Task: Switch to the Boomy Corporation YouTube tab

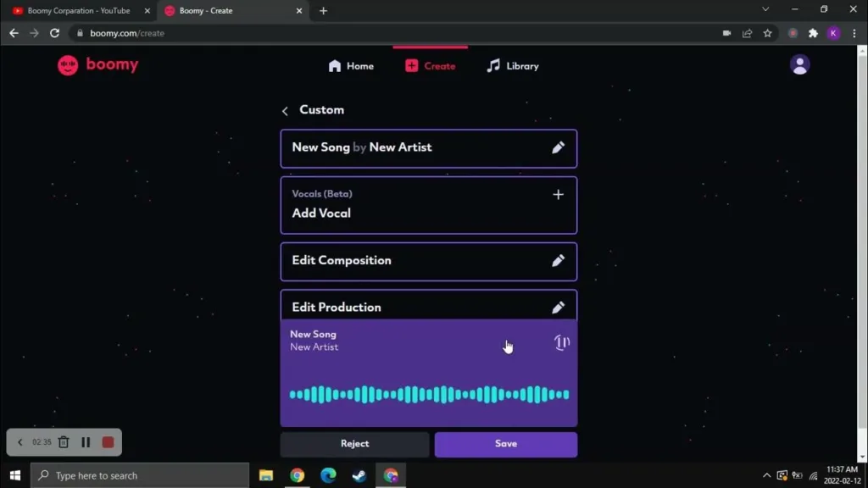Action: (78, 11)
